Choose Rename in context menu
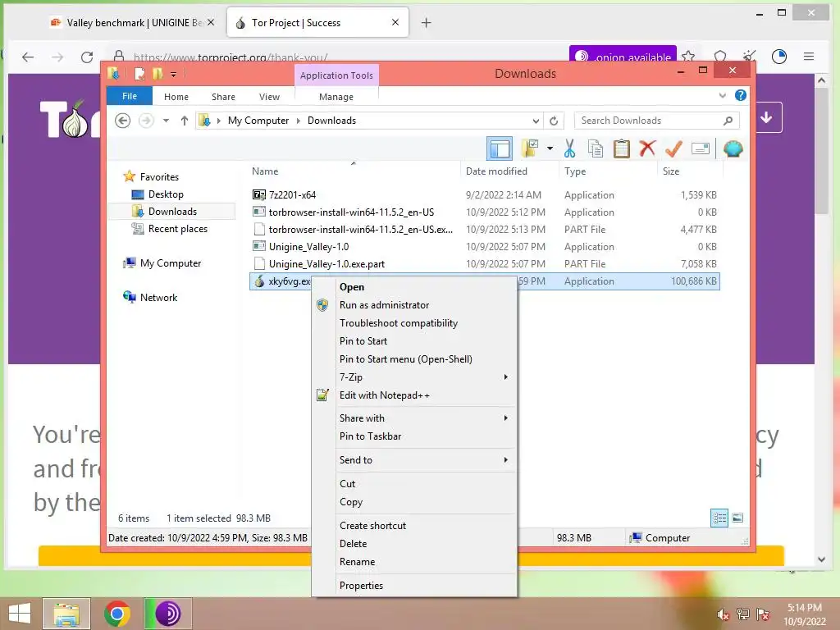840x630 pixels. (x=357, y=561)
